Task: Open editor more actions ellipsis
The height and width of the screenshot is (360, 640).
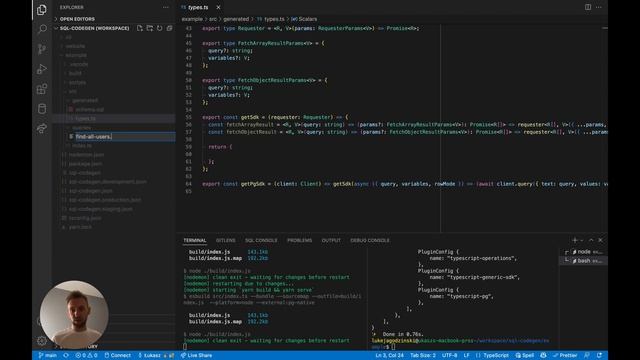Action: pyautogui.click(x=598, y=7)
